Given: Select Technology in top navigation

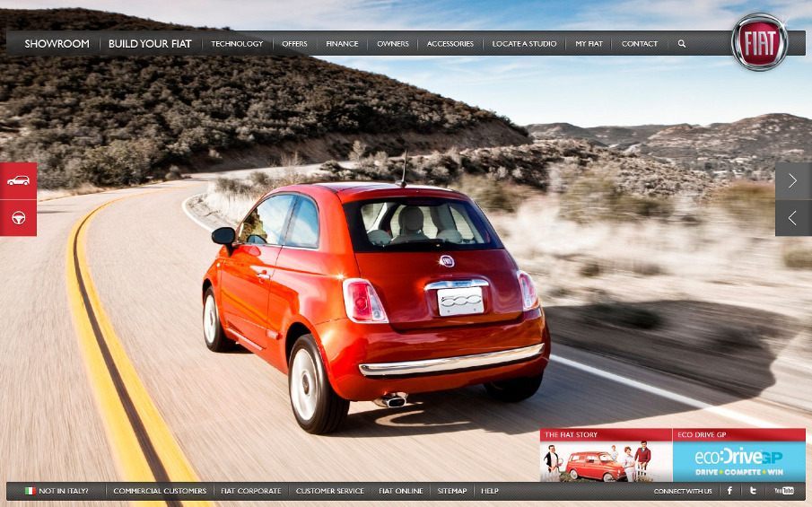Looking at the screenshot, I should [237, 43].
